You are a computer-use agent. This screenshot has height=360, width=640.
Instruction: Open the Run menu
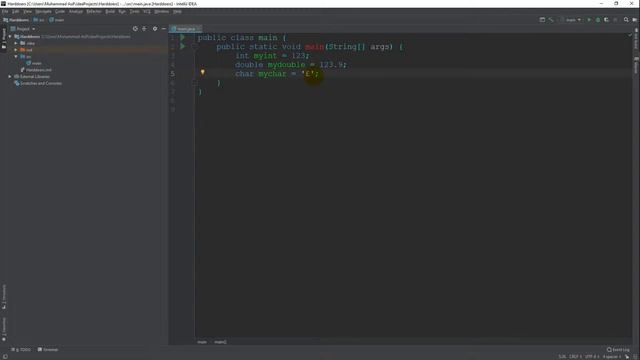(x=122, y=11)
